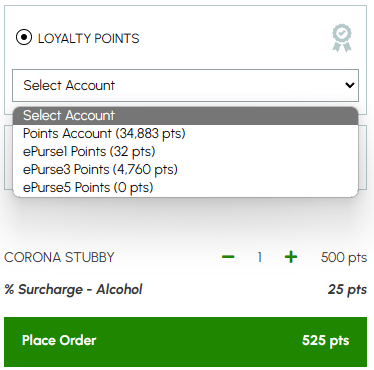Pick Points Account (34,883 pts) option
374x370 pixels.
(185, 134)
